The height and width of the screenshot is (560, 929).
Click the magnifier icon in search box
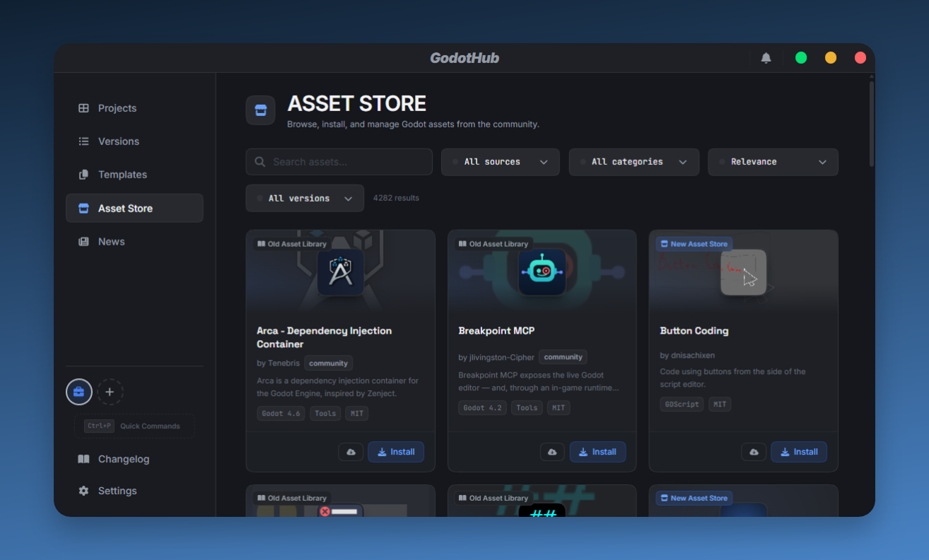point(260,162)
